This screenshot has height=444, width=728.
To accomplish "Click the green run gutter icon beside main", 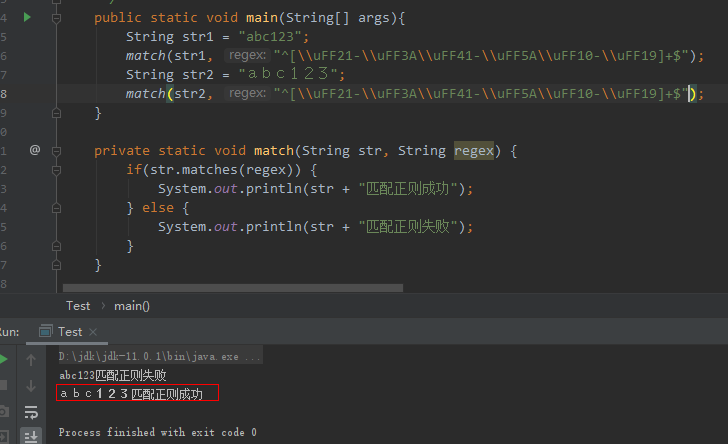I will (x=27, y=17).
